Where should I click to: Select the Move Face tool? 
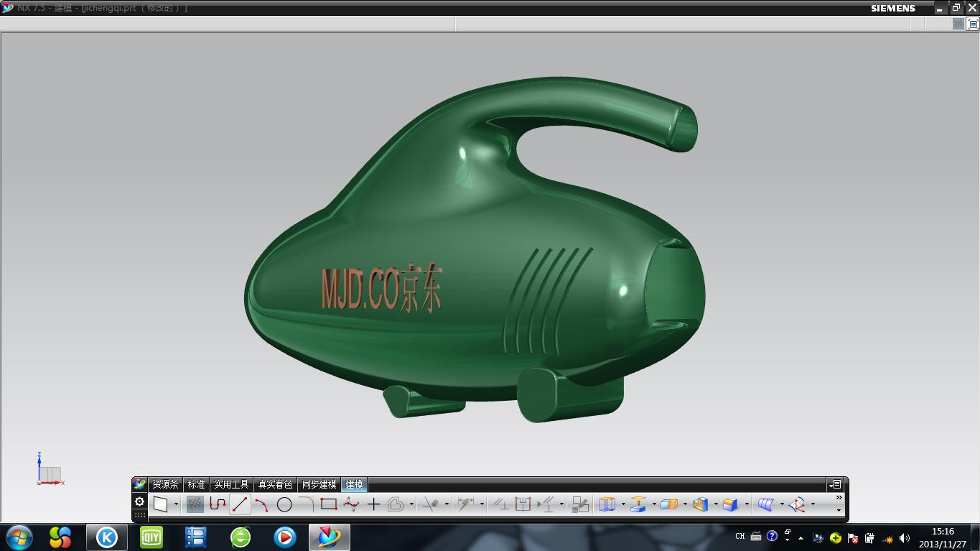click(x=798, y=504)
